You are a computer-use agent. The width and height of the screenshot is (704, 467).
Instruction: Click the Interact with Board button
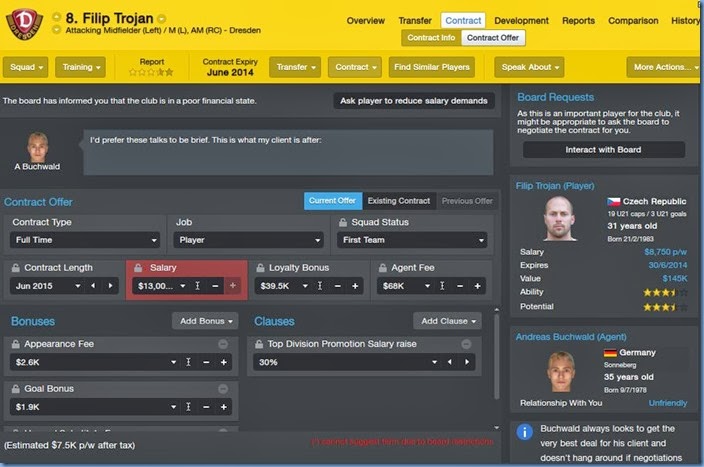click(x=603, y=150)
